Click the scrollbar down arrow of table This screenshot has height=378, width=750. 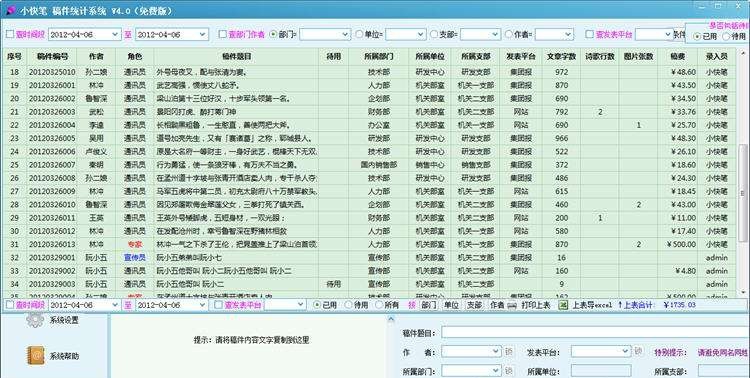[x=744, y=292]
